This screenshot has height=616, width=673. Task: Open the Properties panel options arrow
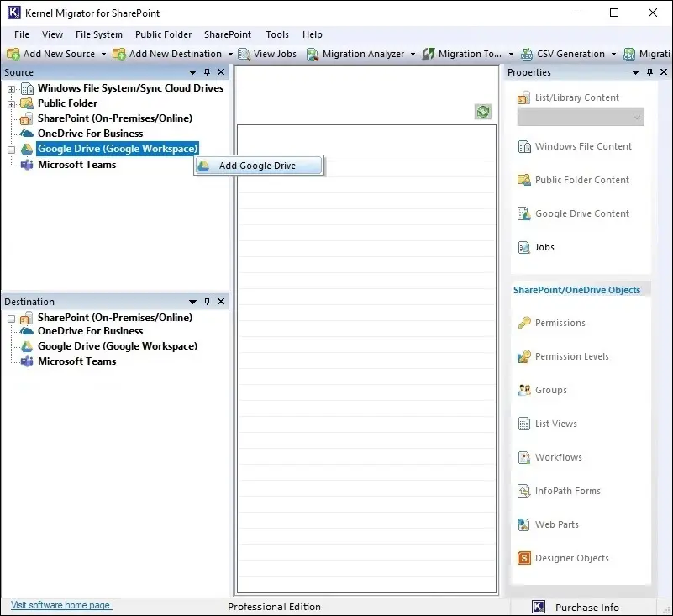636,72
